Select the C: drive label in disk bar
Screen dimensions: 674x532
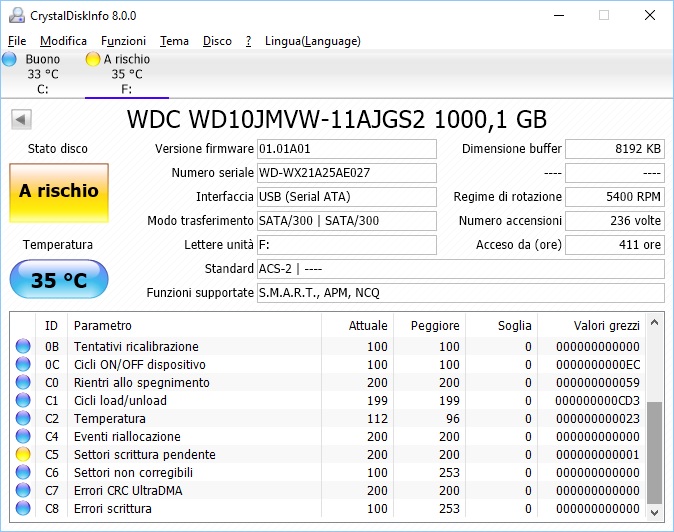click(43, 89)
